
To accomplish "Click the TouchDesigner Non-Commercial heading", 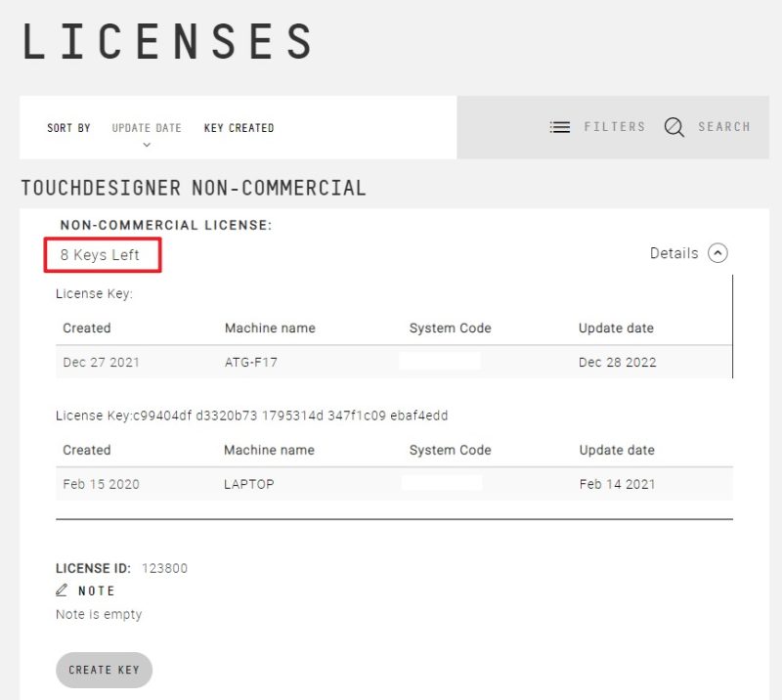I will point(194,188).
